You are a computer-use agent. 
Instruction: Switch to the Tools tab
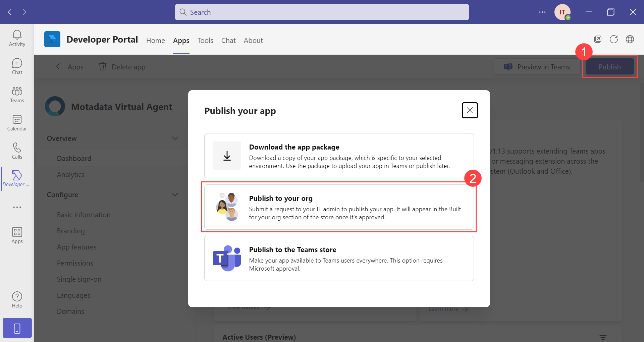[205, 40]
